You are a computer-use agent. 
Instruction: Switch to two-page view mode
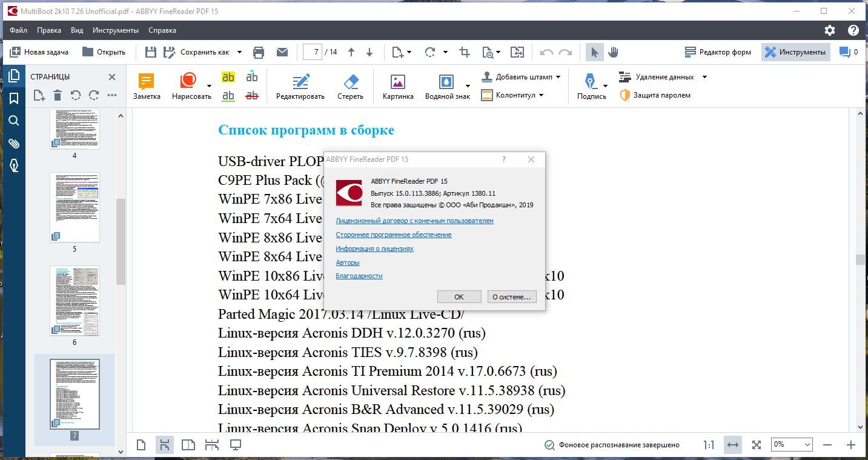pos(188,445)
